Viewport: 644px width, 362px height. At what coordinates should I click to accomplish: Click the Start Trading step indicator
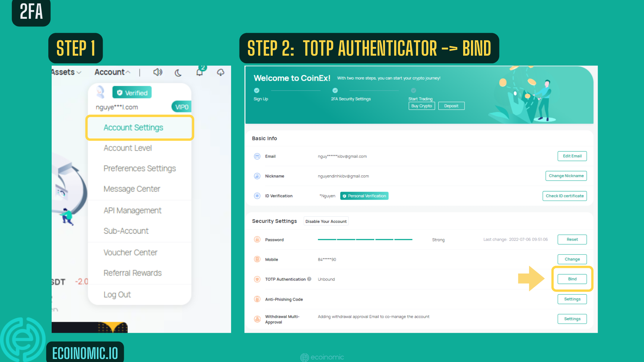(x=414, y=90)
